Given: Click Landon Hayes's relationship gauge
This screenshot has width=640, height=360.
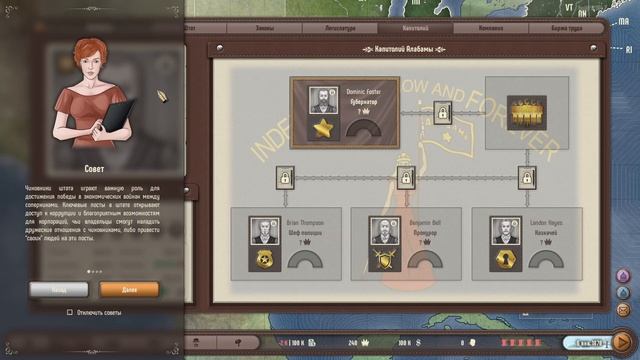Looking at the screenshot, I should point(546,260).
